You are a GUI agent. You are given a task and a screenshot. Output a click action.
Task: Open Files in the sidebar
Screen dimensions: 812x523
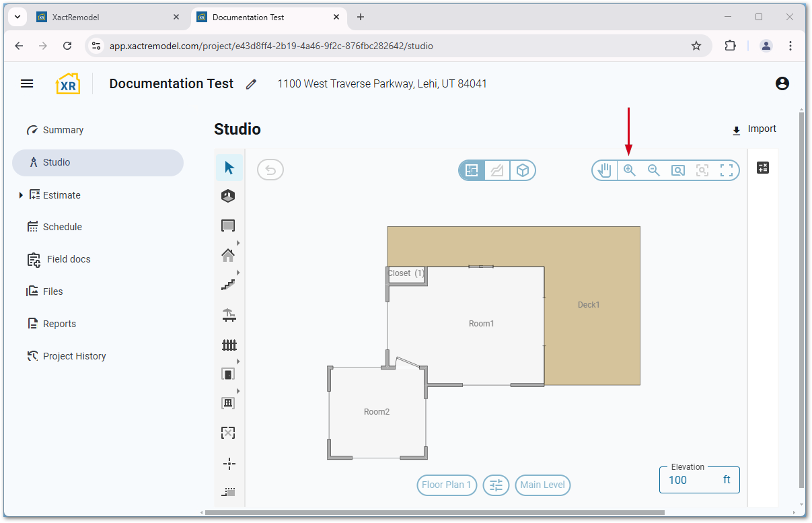(98, 291)
